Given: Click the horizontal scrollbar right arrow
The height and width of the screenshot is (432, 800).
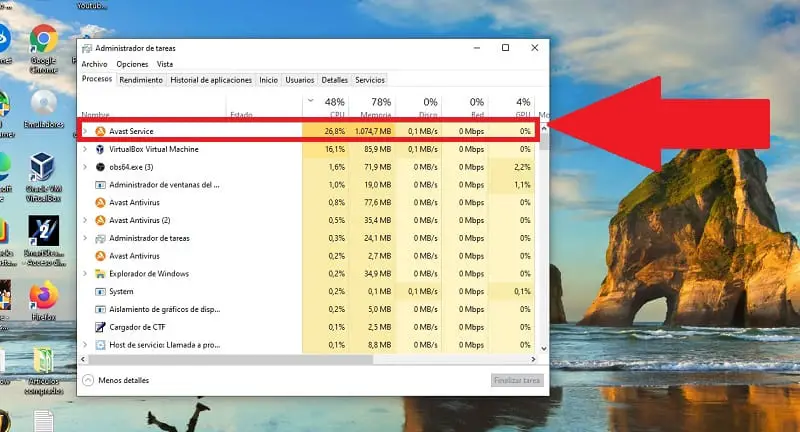Looking at the screenshot, I should coord(533,360).
